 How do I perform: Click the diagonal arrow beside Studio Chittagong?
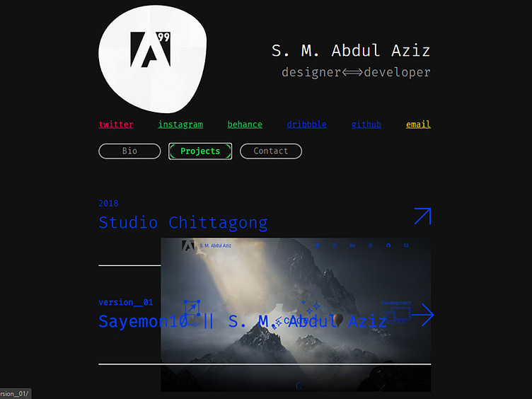423,216
